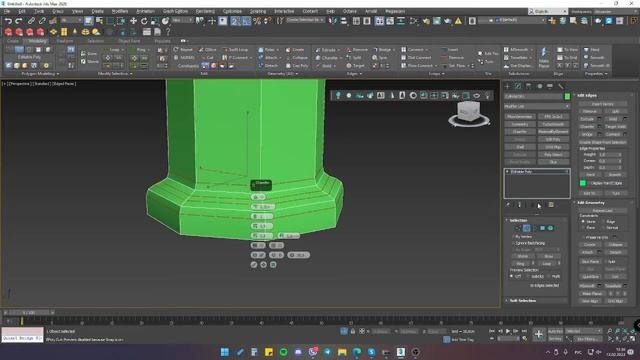Open File Explorer from taskbar

pyautogui.click(x=342, y=352)
